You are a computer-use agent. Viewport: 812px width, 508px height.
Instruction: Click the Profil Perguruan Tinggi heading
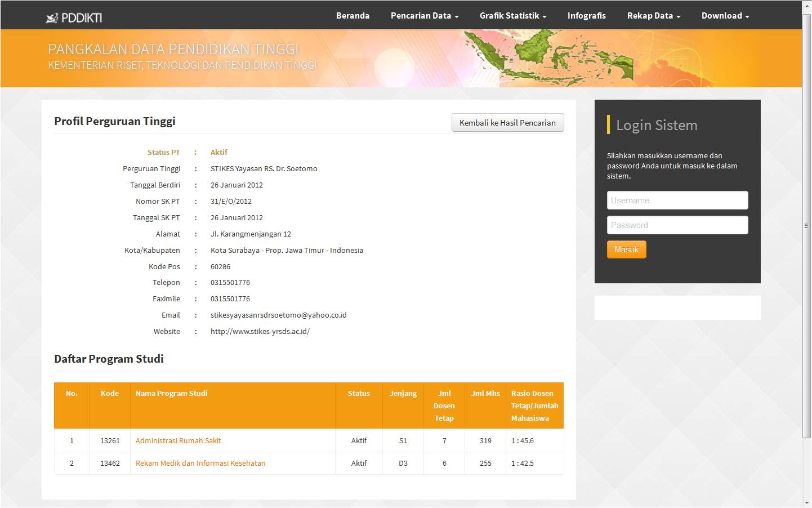(115, 121)
